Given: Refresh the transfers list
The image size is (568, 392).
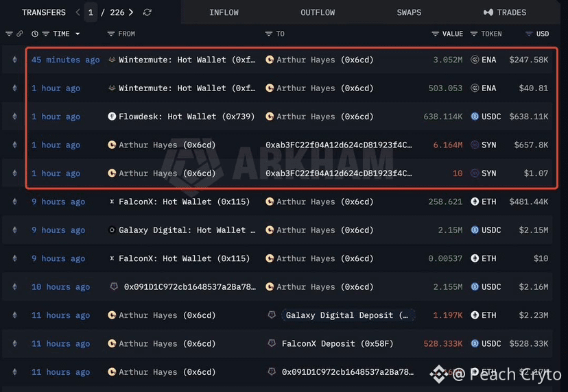Looking at the screenshot, I should click(147, 12).
